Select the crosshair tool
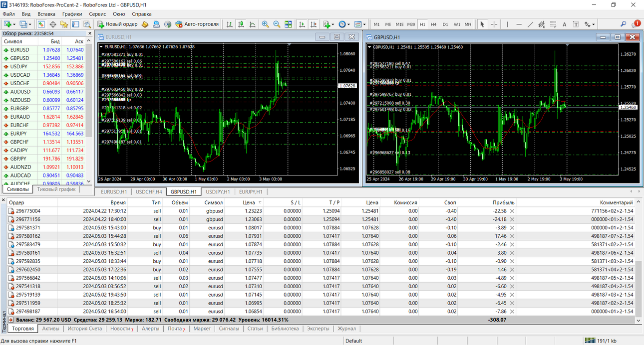This screenshot has height=345, width=644. pyautogui.click(x=494, y=24)
